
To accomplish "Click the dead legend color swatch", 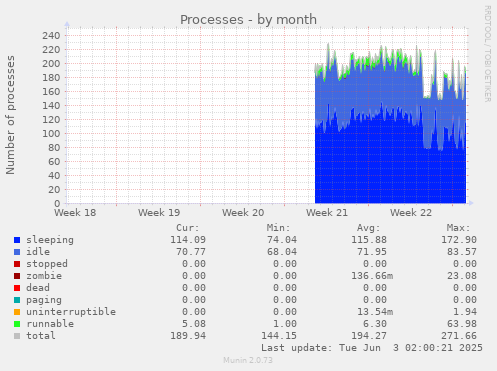I will [17, 288].
